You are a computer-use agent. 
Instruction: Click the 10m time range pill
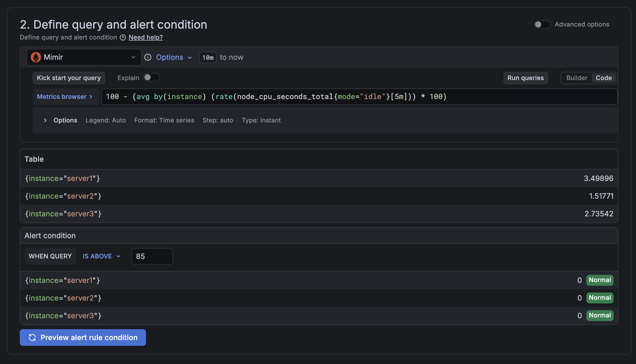click(x=207, y=57)
